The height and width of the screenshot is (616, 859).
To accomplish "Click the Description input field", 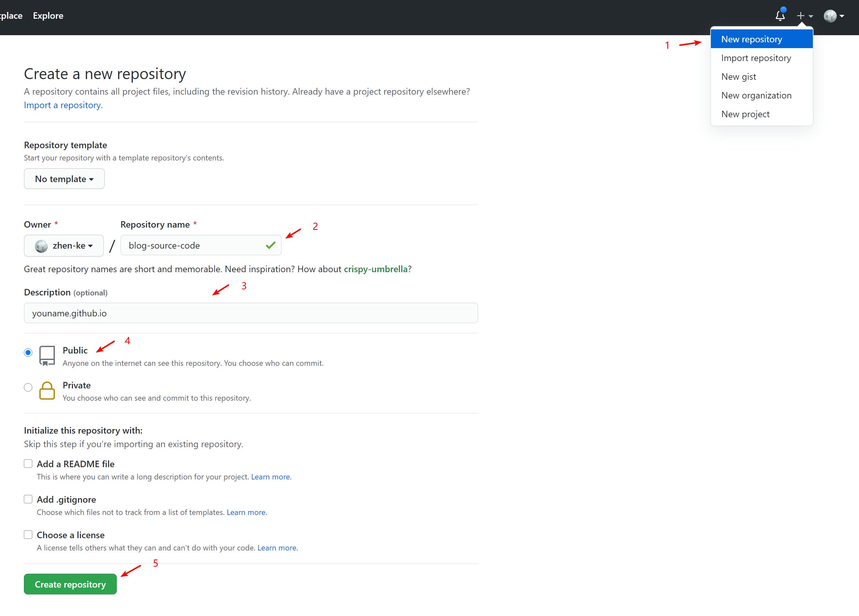I will 251,313.
